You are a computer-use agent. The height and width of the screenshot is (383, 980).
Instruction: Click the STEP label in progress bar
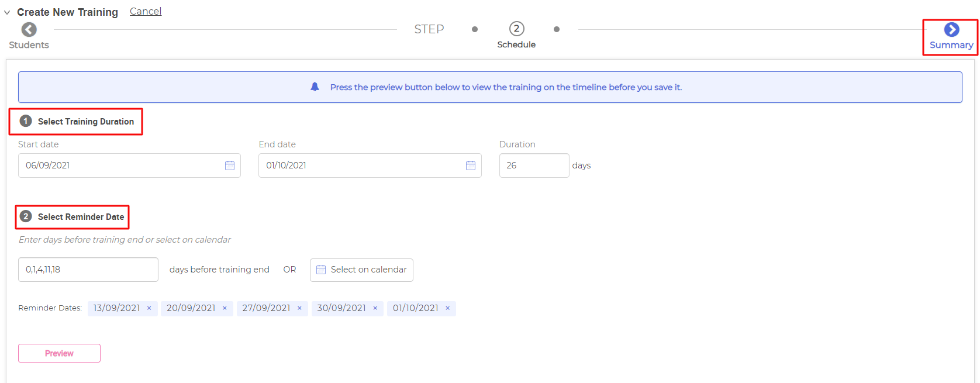click(x=429, y=29)
